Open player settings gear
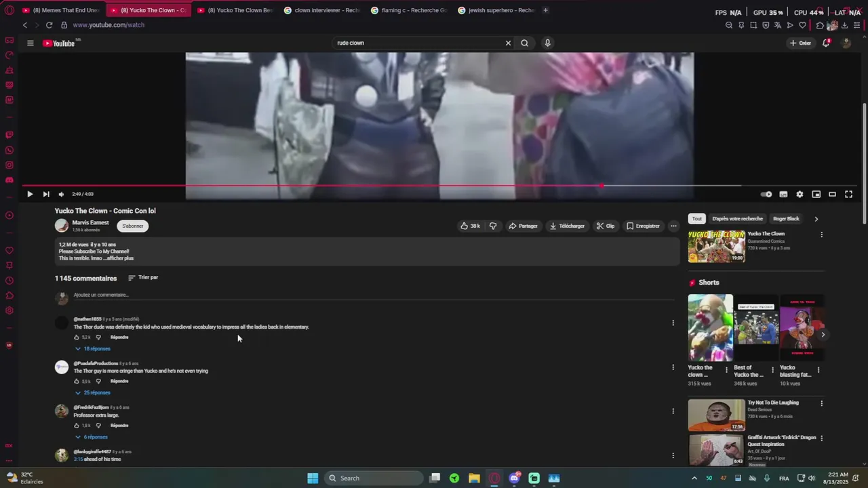This screenshot has height=488, width=868. (800, 195)
